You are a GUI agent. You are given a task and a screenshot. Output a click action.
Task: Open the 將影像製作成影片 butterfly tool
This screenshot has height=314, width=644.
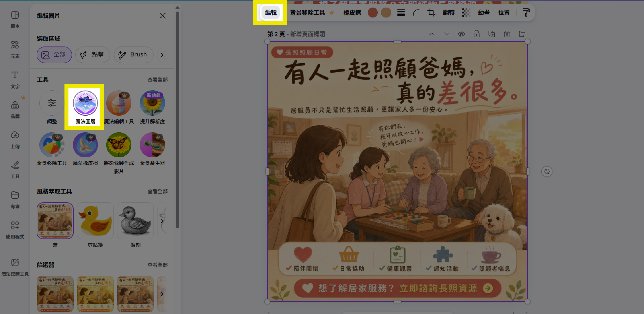(119, 153)
